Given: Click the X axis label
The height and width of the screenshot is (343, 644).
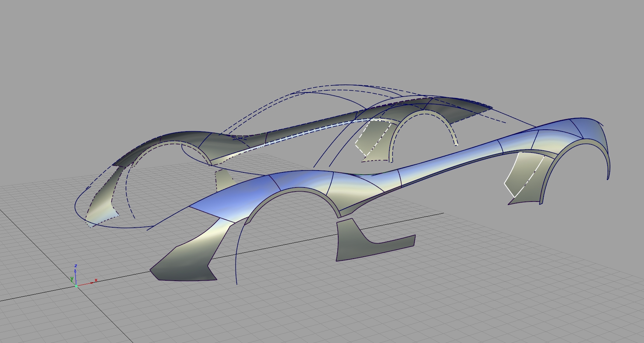Looking at the screenshot, I should point(96,280).
